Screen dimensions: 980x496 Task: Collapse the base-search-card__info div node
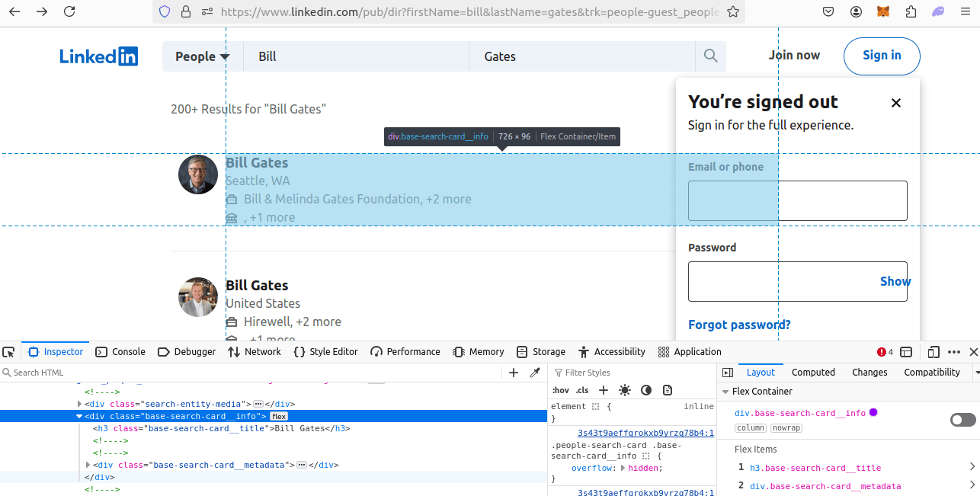79,416
